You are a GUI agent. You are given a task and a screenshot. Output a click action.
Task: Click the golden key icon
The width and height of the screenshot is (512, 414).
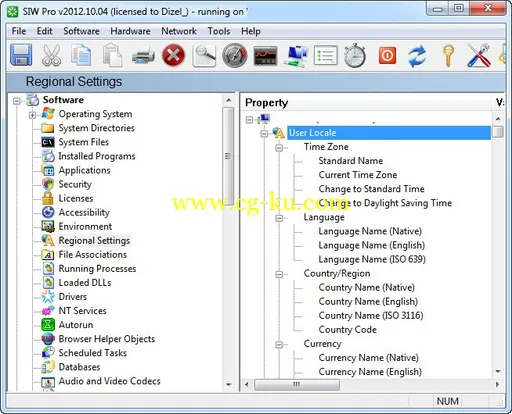pyautogui.click(x=448, y=55)
